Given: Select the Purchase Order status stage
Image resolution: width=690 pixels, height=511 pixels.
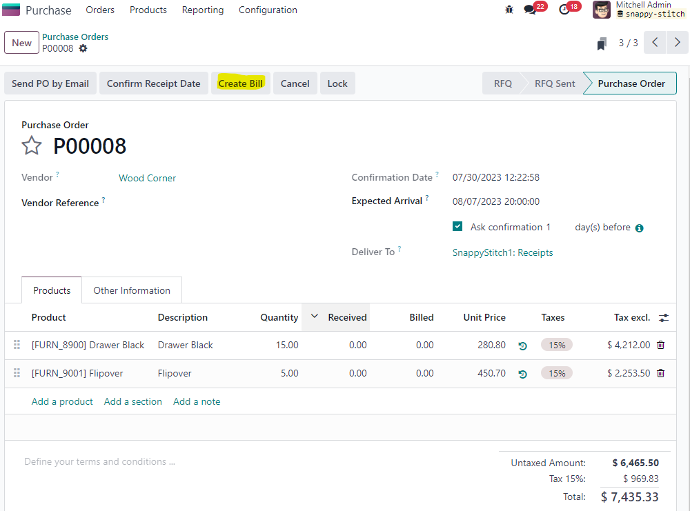Looking at the screenshot, I should tap(631, 84).
